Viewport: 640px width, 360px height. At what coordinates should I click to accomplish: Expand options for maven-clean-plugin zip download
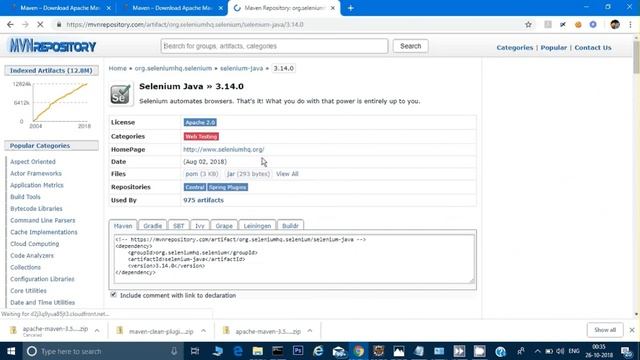[x=203, y=331]
